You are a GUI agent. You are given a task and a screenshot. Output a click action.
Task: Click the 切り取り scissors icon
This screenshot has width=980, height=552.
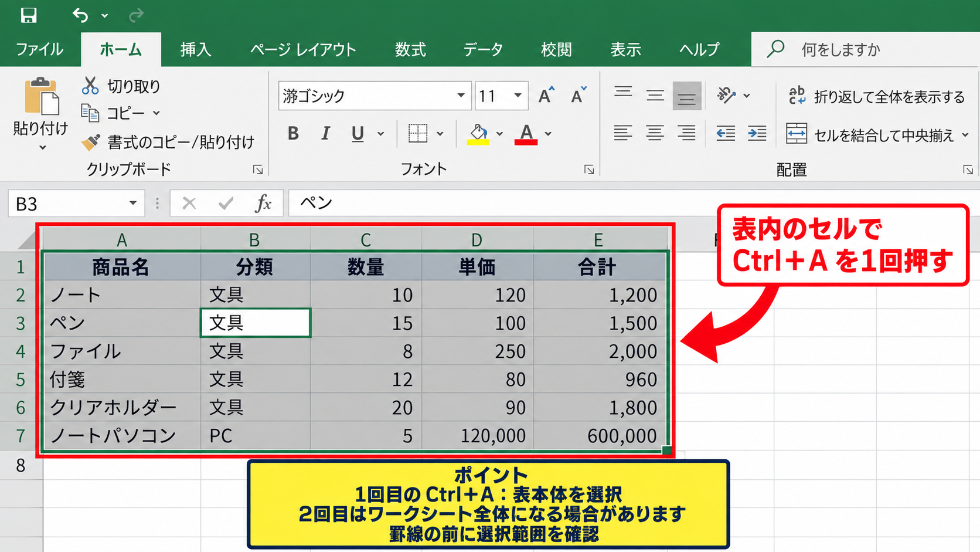(90, 86)
